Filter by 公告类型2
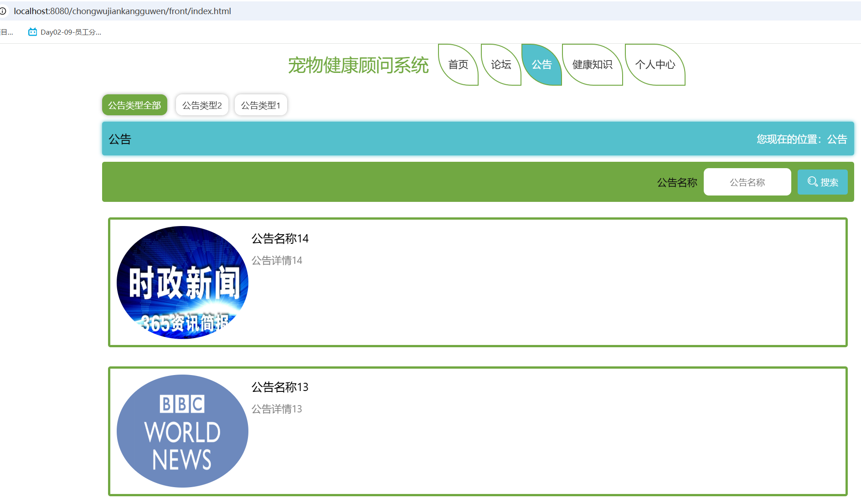Screen dimensions: 861x504 pyautogui.click(x=202, y=105)
